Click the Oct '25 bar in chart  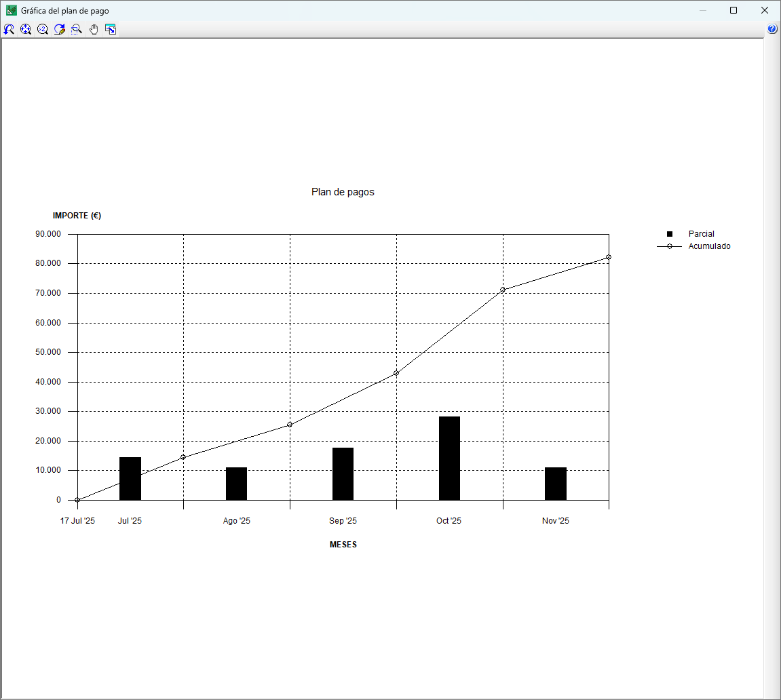tap(449, 458)
